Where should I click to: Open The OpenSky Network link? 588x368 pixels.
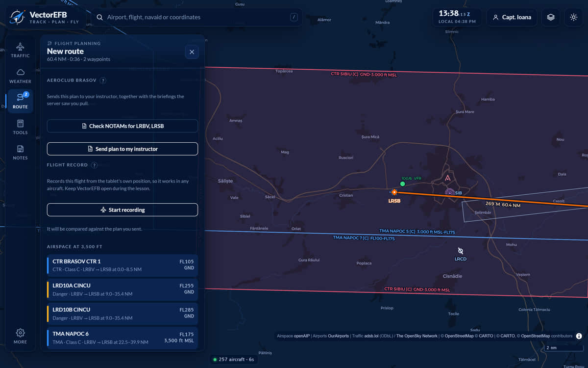(417, 336)
